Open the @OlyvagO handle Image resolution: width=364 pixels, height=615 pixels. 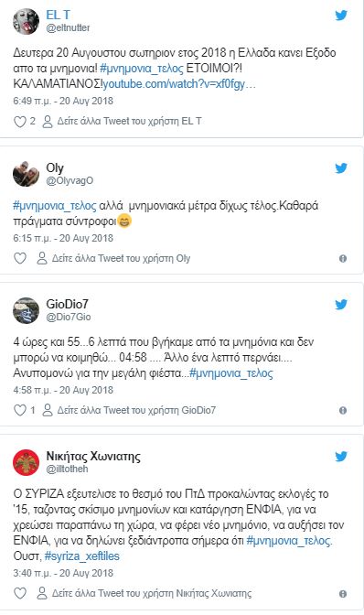click(70, 181)
